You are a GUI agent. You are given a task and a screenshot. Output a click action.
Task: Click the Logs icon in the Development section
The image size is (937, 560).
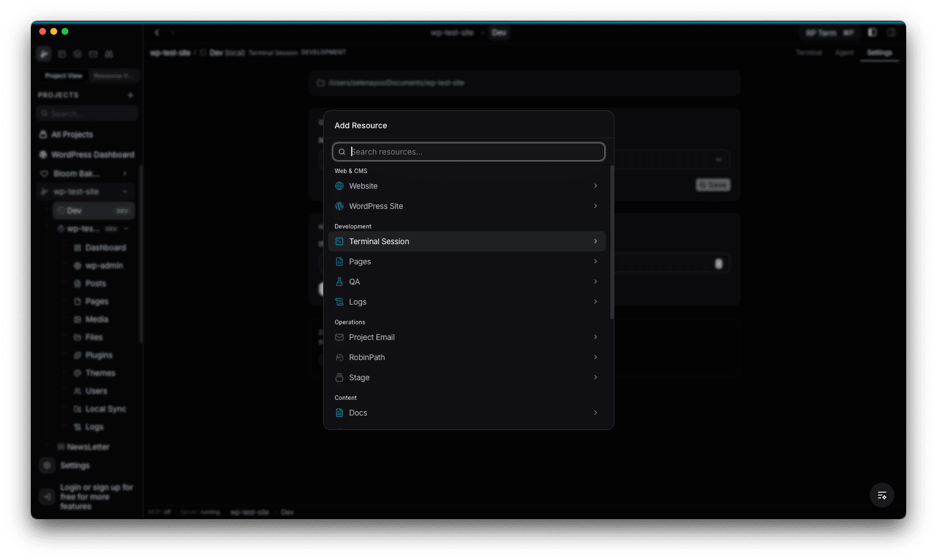tap(340, 302)
